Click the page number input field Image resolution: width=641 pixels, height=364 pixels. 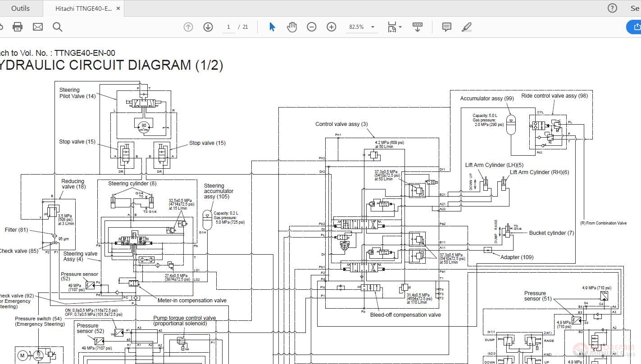[228, 27]
